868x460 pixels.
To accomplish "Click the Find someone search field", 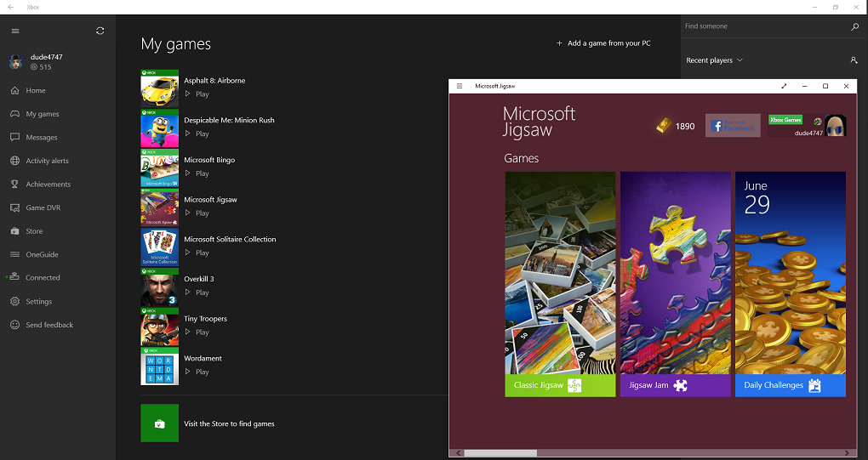I will (762, 26).
